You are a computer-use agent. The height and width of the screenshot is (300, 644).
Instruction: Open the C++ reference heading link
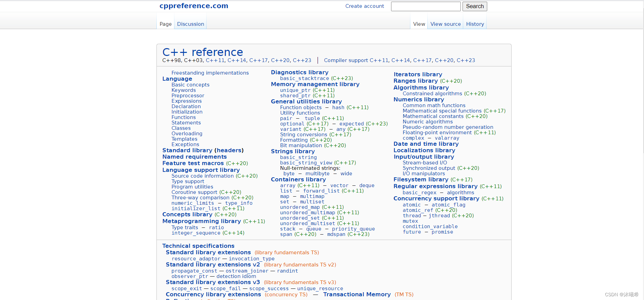pyautogui.click(x=202, y=52)
